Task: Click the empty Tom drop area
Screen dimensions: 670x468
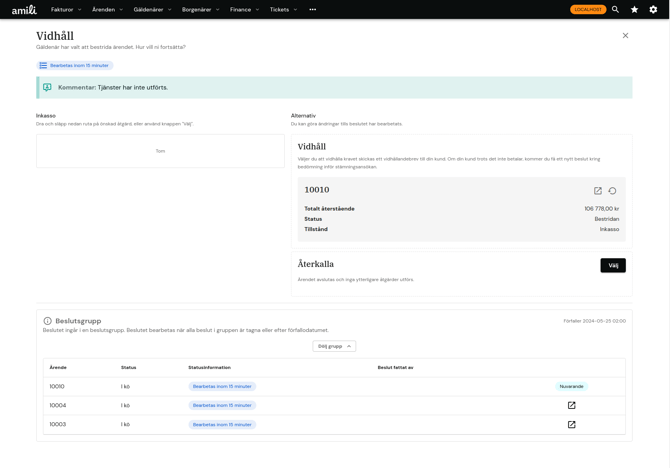Action: [x=160, y=151]
